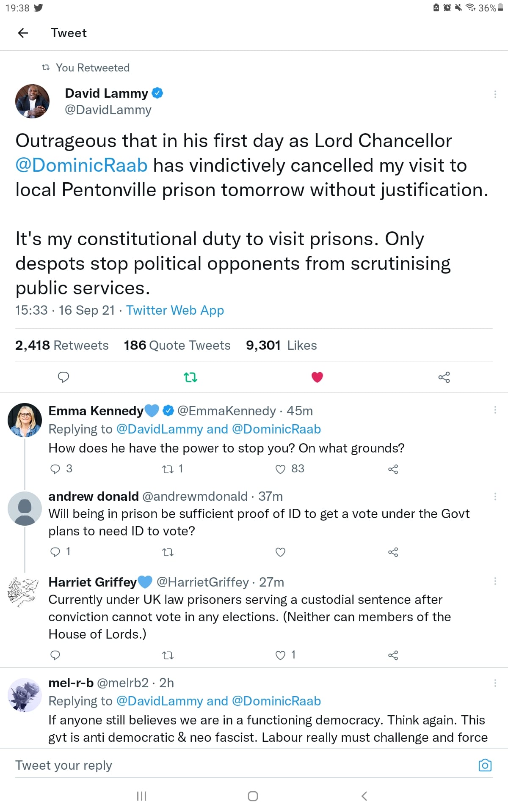Reply to David Lammy's tweet
Image resolution: width=508 pixels, height=812 pixels.
pos(63,377)
